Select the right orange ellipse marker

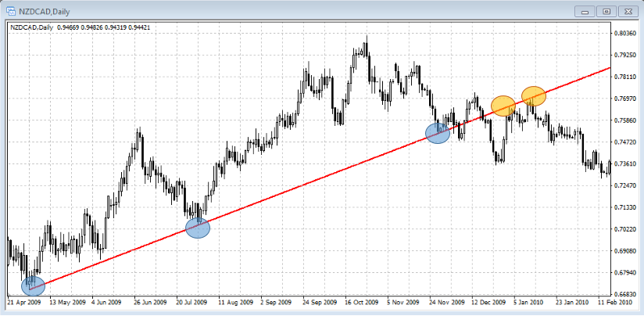click(x=534, y=95)
